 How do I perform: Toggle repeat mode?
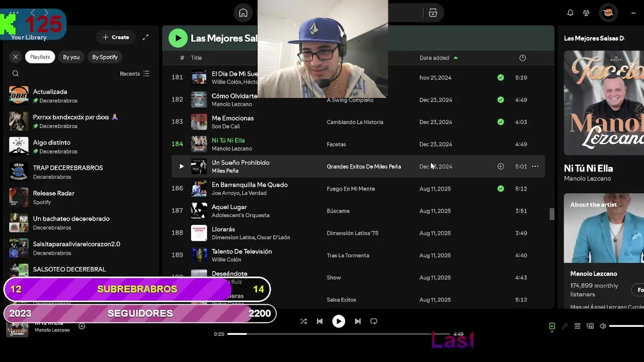tap(374, 321)
